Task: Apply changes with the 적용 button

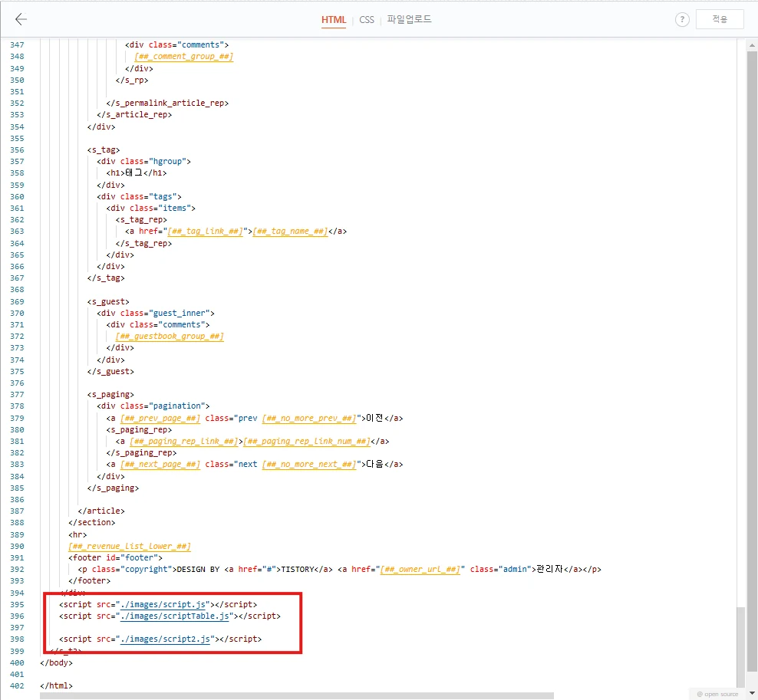Action: click(x=720, y=19)
